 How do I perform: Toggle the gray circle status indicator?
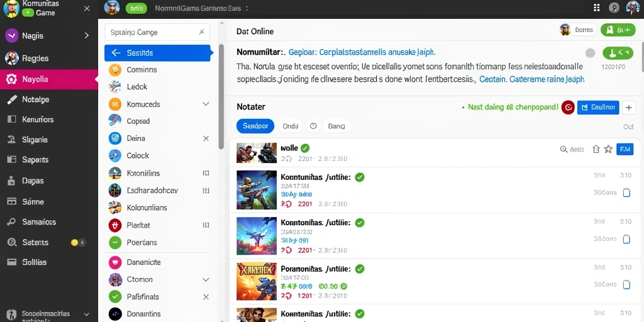point(590,53)
